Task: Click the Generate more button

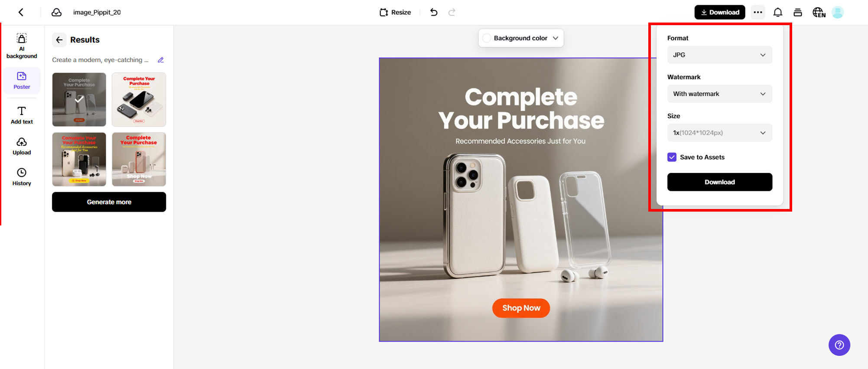Action: coord(109,202)
